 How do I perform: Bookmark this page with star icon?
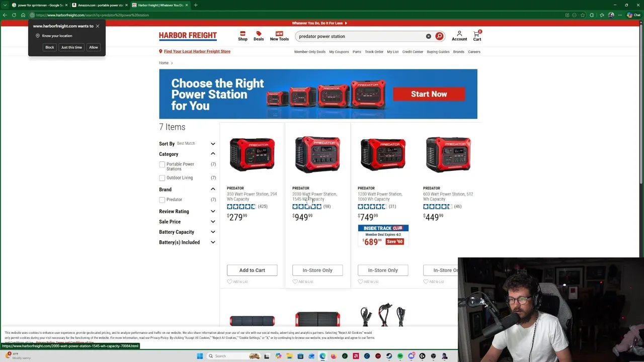[x=583, y=15]
